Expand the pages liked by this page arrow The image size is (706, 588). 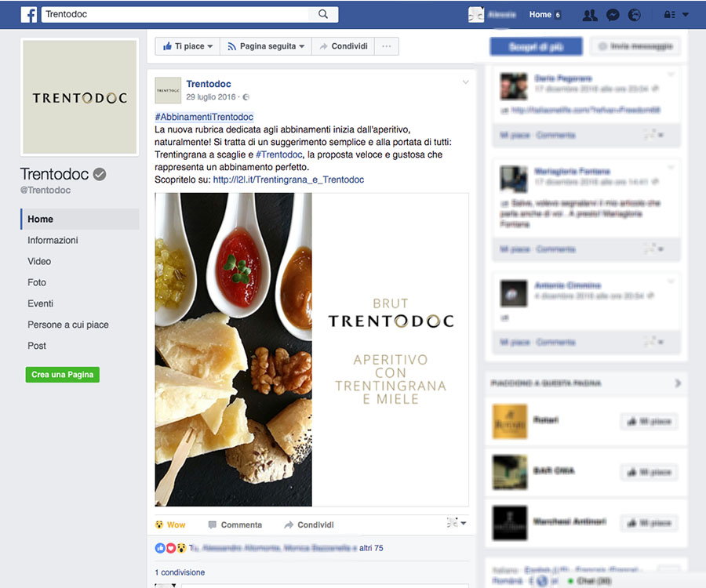(x=678, y=383)
